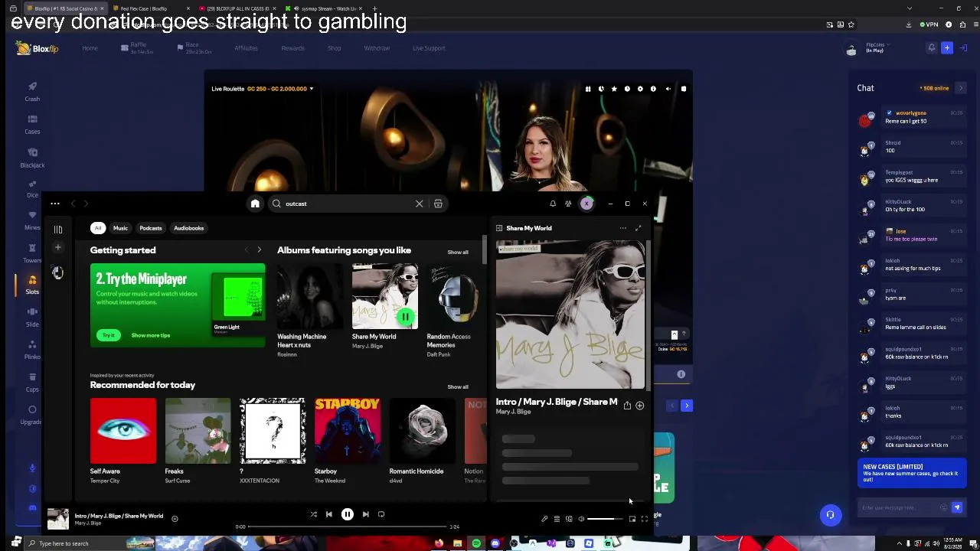The width and height of the screenshot is (980, 551).
Task: Share the current track from Now Playing
Action: coord(627,406)
